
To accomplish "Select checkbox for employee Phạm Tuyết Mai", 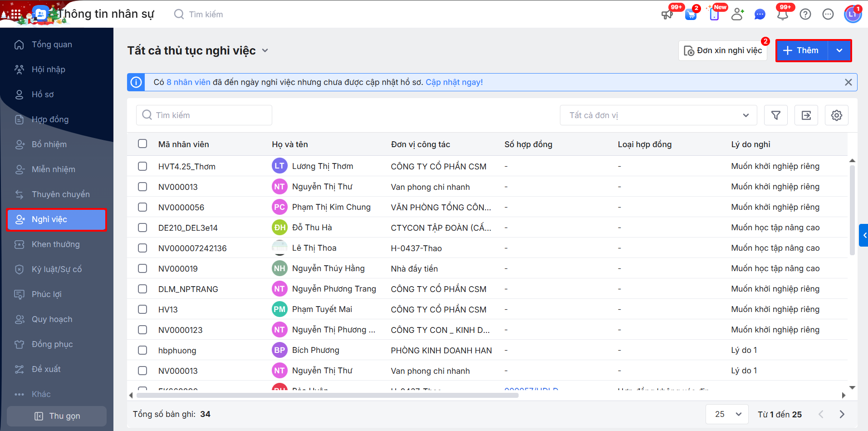I will (x=142, y=309).
